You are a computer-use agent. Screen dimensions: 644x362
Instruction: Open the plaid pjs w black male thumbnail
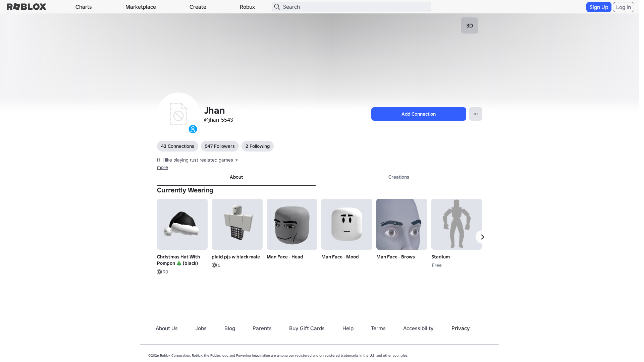pyautogui.click(x=237, y=224)
